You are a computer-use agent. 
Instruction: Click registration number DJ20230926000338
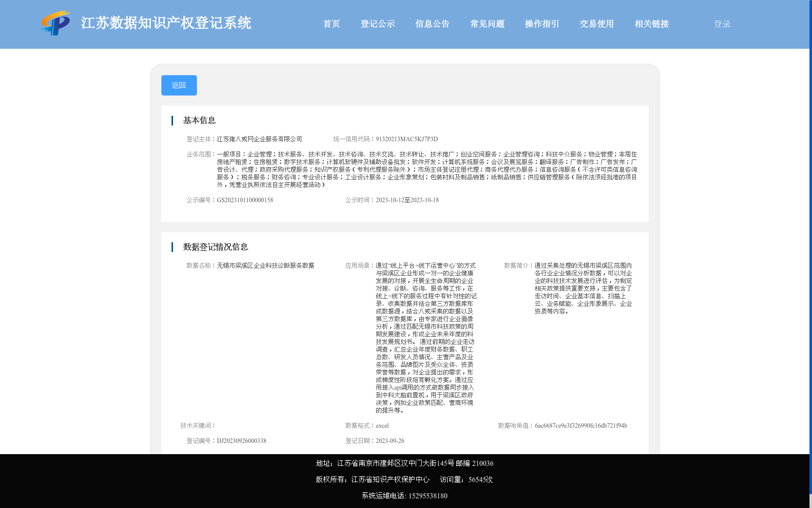click(x=242, y=441)
